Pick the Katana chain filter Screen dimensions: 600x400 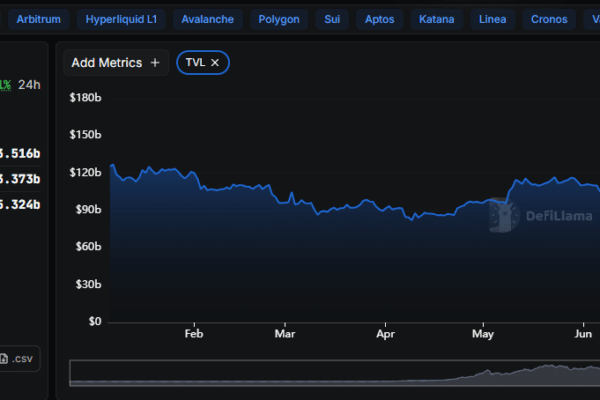pos(435,19)
